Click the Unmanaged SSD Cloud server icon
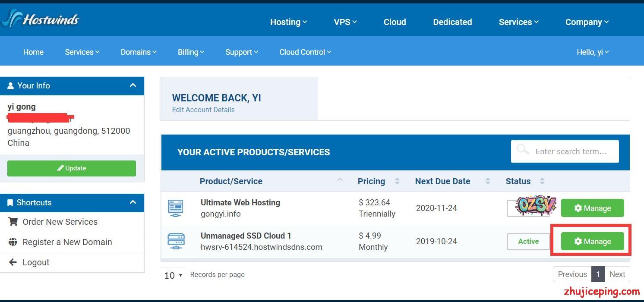 coord(176,241)
